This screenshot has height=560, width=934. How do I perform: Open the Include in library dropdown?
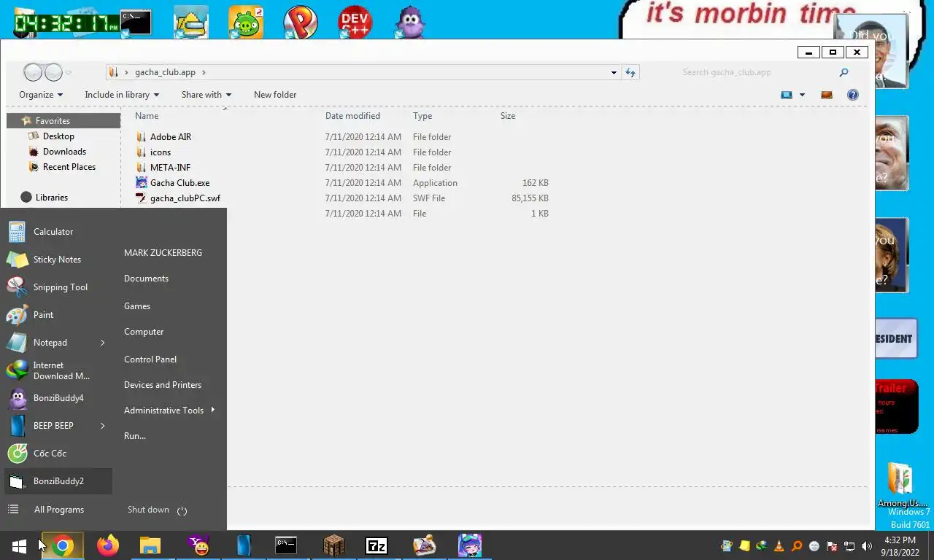point(122,95)
